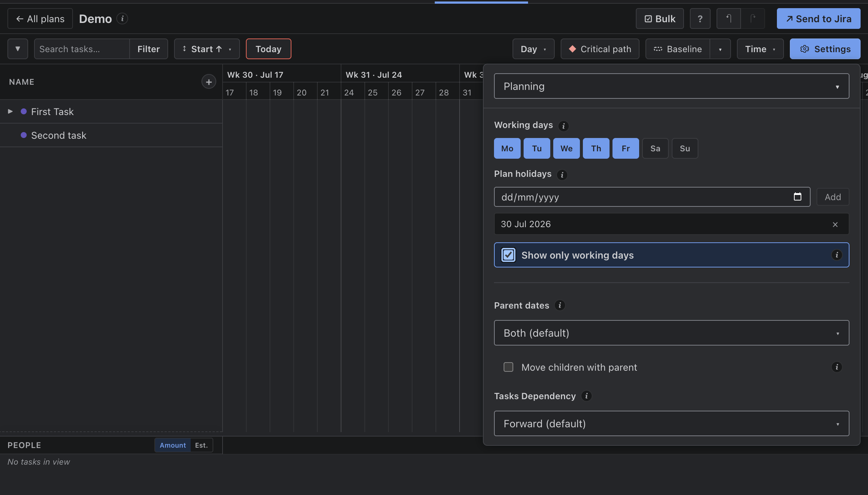This screenshot has height=495, width=868.
Task: Open Tasks Dependency Forward (default) dropdown
Action: click(x=671, y=424)
